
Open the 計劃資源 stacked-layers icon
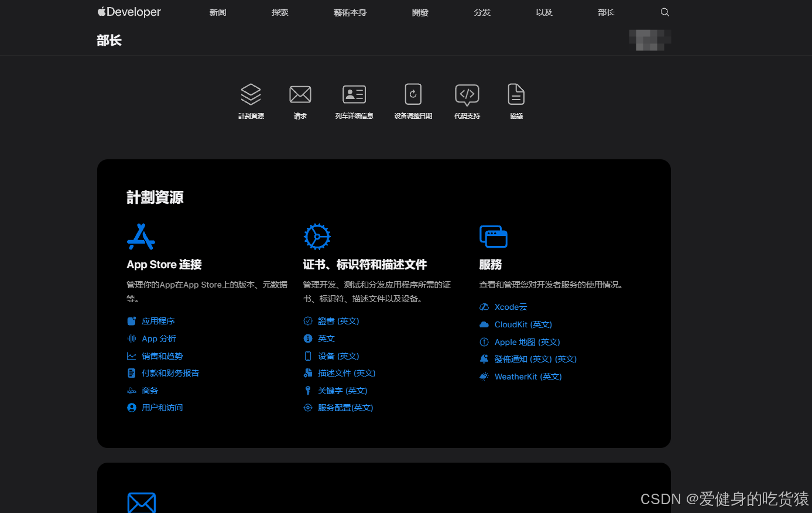point(251,94)
